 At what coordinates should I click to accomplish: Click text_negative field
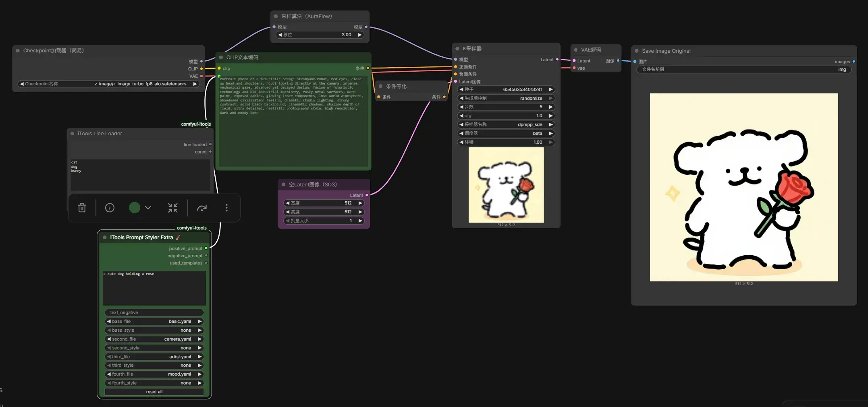154,312
